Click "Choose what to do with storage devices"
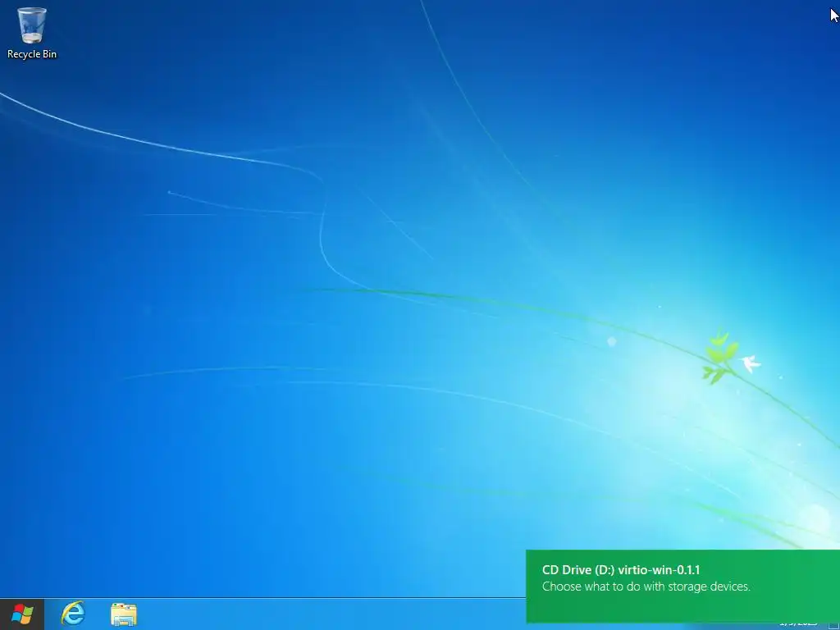The image size is (840, 630). pyautogui.click(x=646, y=587)
